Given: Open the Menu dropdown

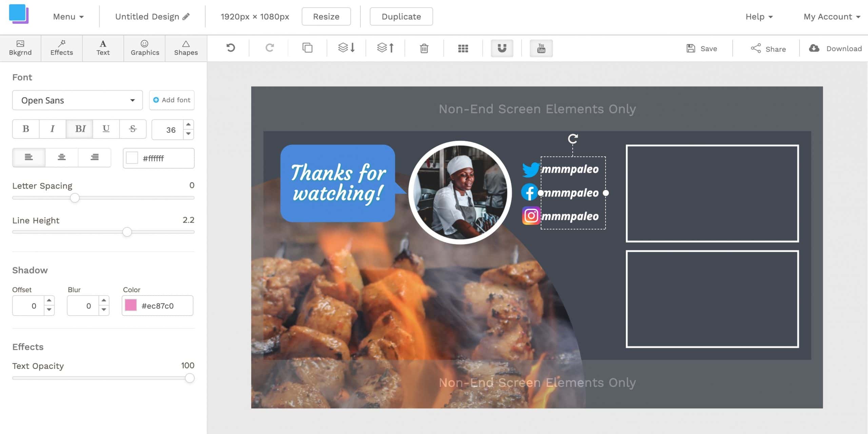Looking at the screenshot, I should (x=68, y=17).
